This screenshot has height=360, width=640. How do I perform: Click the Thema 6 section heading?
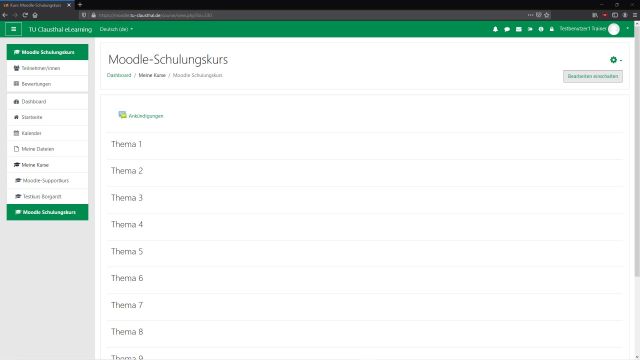tap(127, 278)
